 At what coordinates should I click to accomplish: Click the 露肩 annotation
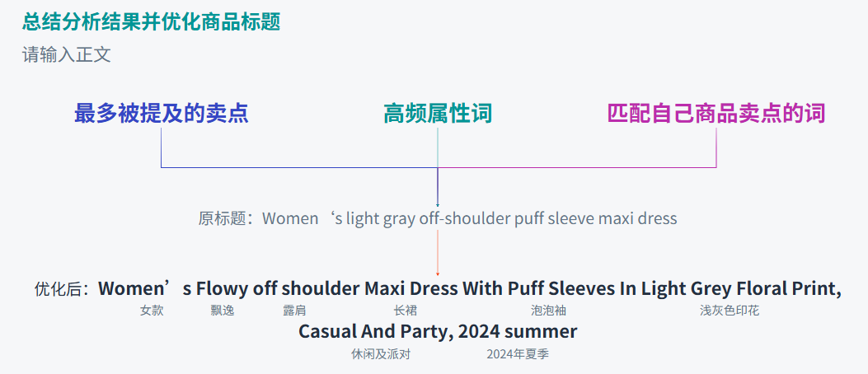(294, 311)
